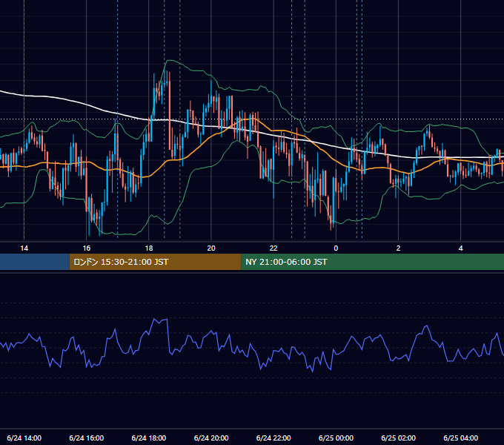
Task: Click the 6/25 00:00 date label
Action: point(336,438)
